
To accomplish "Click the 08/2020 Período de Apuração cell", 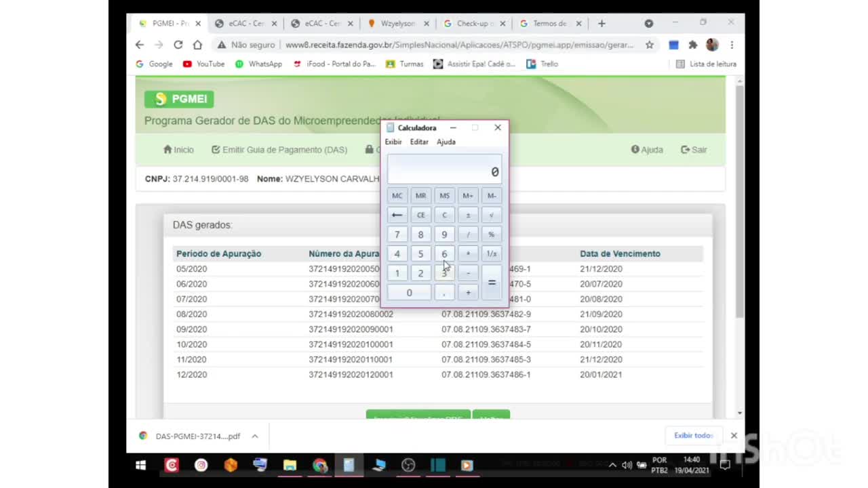I will pos(192,314).
